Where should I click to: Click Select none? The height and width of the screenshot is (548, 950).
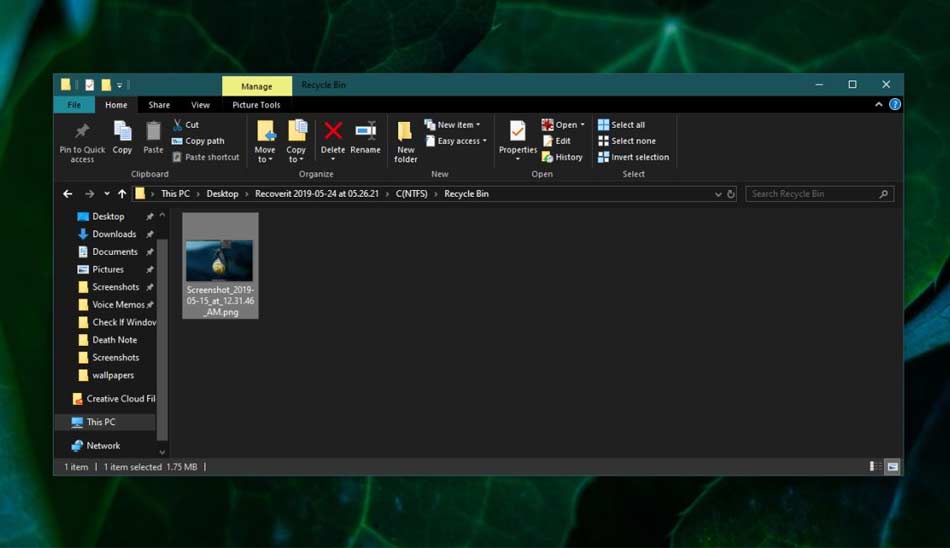[626, 141]
